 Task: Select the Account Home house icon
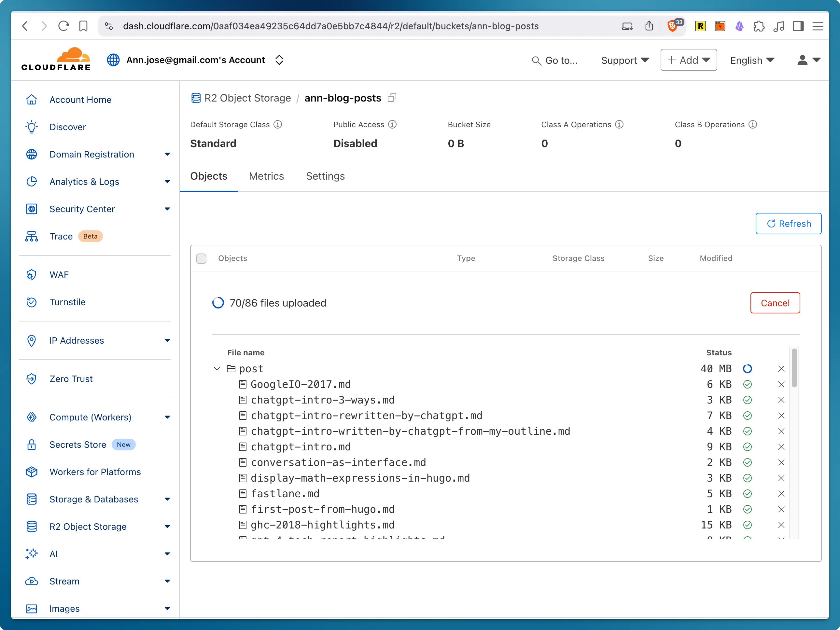click(x=32, y=99)
